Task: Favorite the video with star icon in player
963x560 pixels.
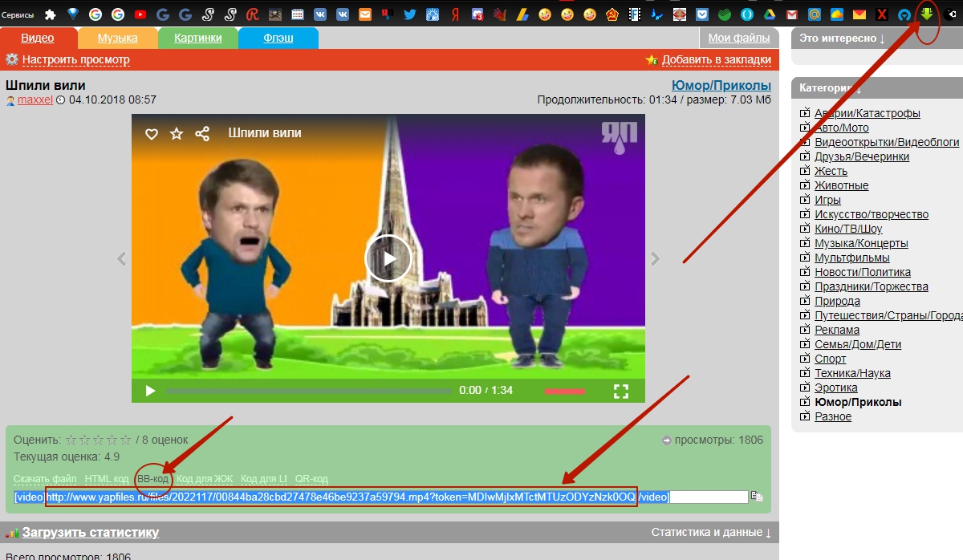Action: (177, 133)
